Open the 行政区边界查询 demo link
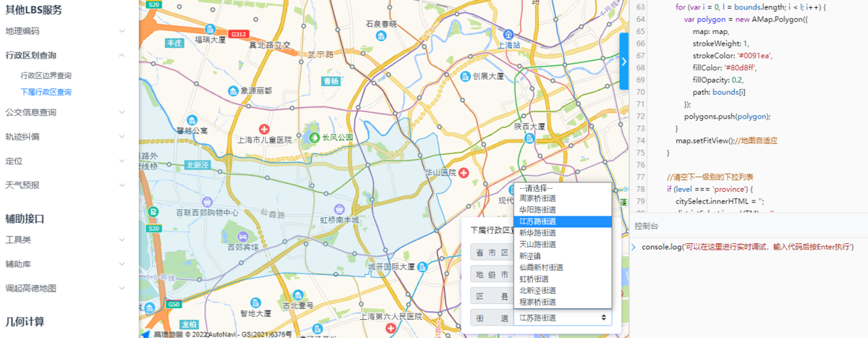 click(x=46, y=75)
